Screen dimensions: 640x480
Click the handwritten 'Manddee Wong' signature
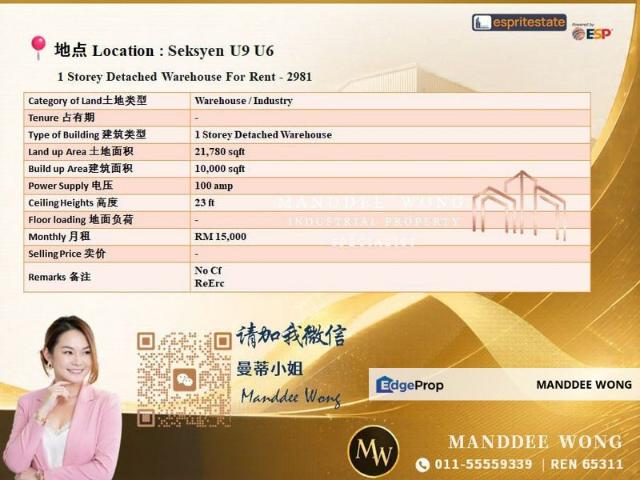tap(291, 397)
